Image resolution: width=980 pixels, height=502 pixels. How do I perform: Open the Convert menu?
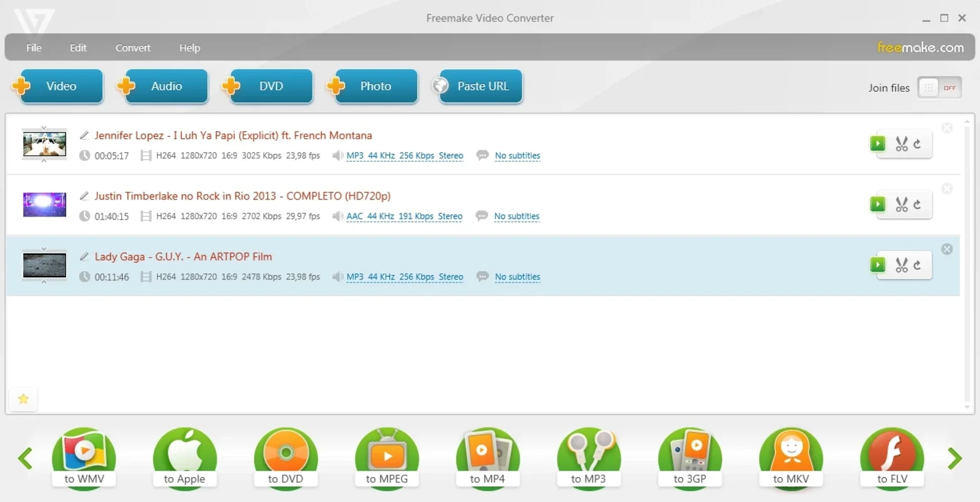[133, 48]
